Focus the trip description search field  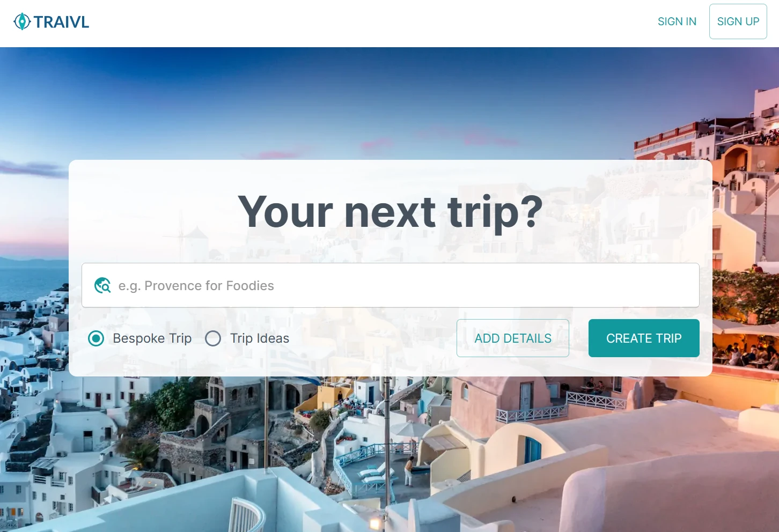391,285
